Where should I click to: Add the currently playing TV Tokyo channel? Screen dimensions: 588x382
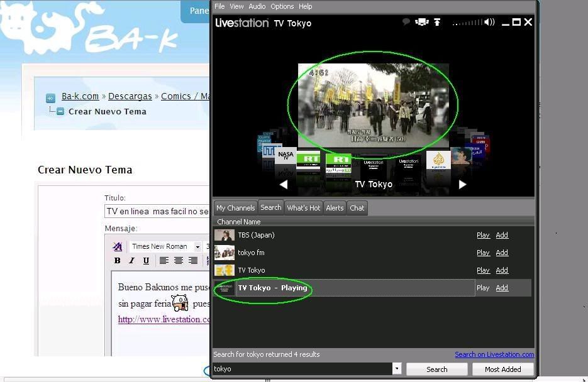[x=502, y=288]
